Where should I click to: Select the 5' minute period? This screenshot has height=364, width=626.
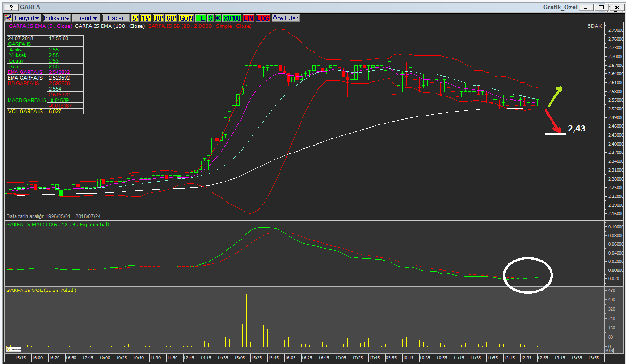tap(135, 18)
